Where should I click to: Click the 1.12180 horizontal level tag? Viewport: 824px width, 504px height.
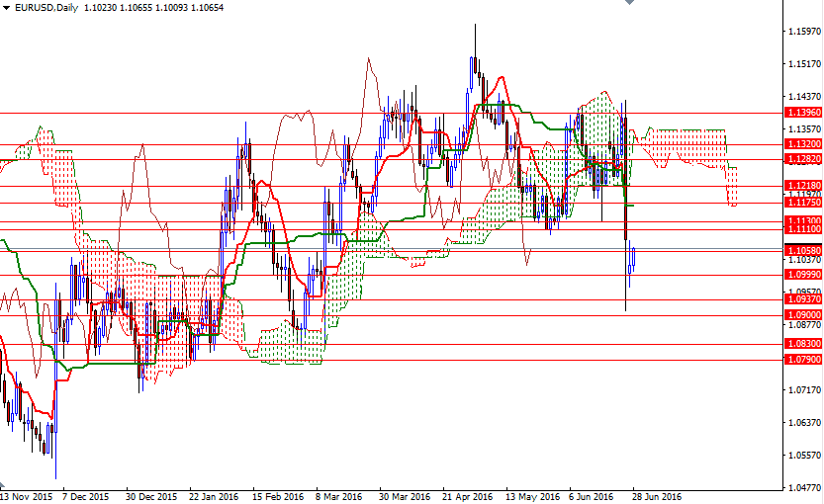[802, 186]
